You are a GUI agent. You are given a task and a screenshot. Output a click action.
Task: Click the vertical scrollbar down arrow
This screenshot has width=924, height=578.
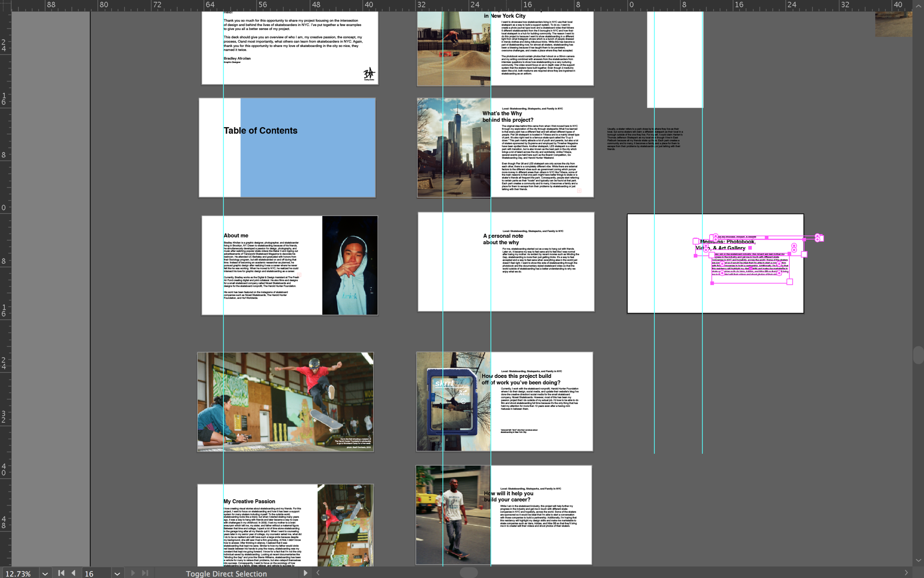coord(918,561)
